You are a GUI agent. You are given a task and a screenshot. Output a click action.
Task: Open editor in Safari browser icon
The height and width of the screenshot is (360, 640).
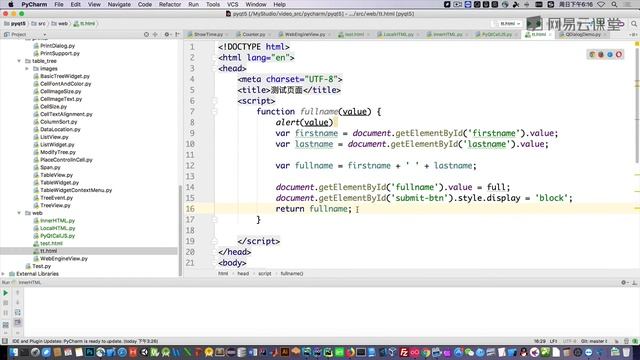point(610,54)
